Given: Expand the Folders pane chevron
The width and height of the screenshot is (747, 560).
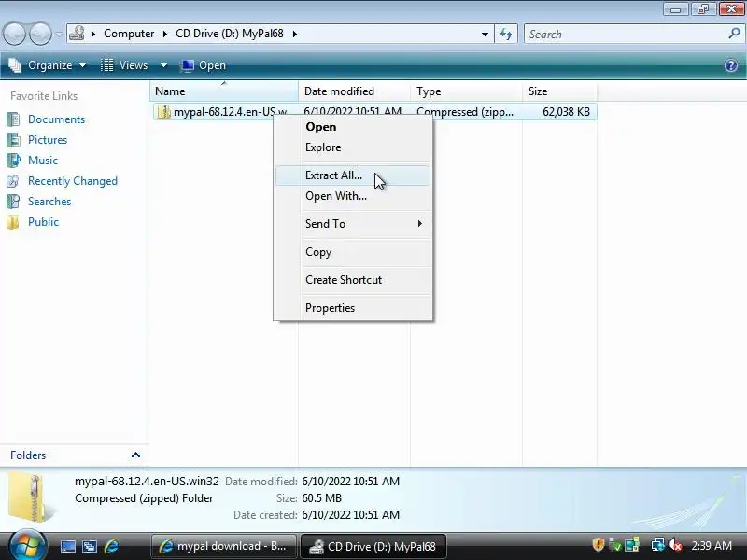Looking at the screenshot, I should pos(135,455).
